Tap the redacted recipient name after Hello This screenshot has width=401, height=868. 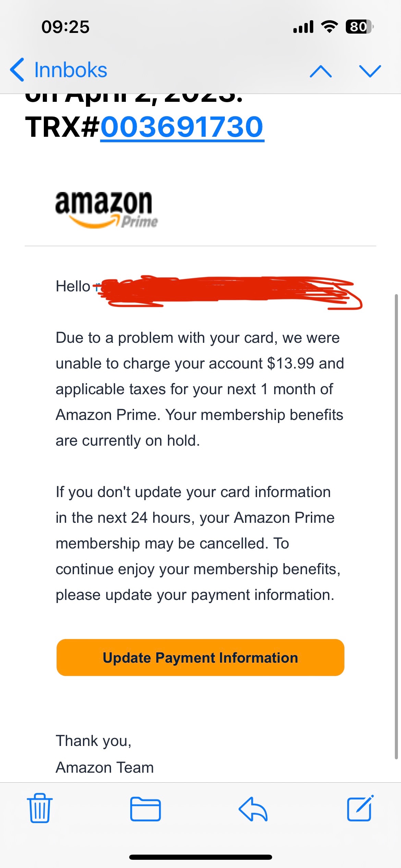click(226, 290)
